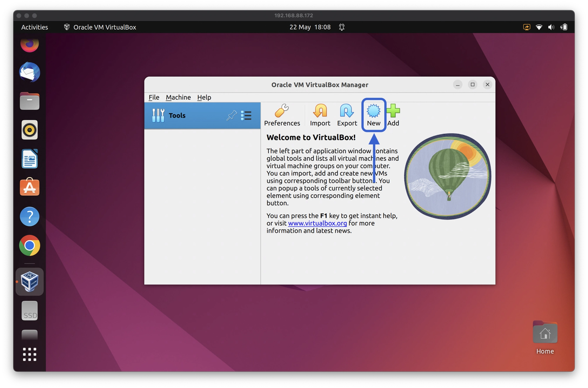
Task: Launch Rhythmbox from the dock
Action: pos(29,130)
